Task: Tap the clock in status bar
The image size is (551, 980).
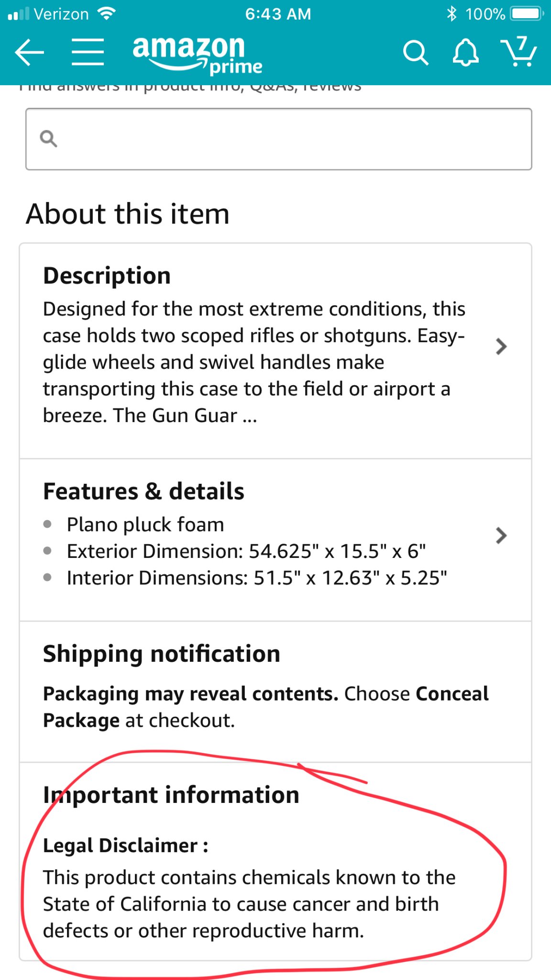Action: coord(278,14)
